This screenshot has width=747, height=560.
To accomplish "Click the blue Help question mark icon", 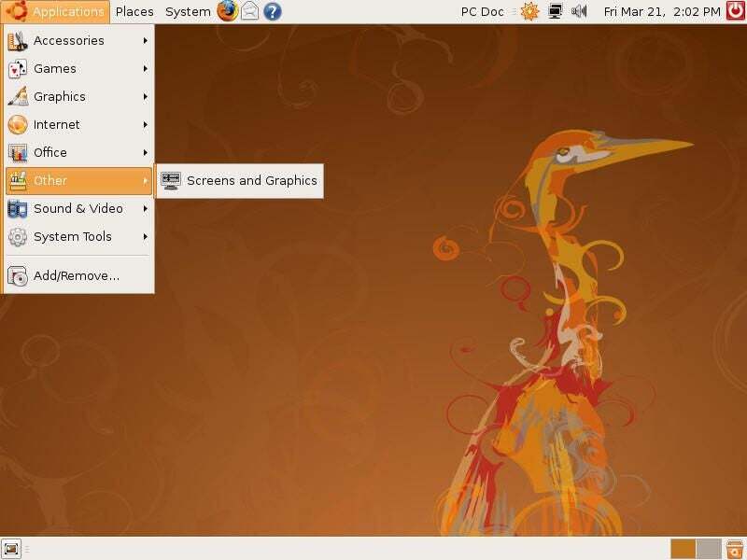I will [x=272, y=12].
